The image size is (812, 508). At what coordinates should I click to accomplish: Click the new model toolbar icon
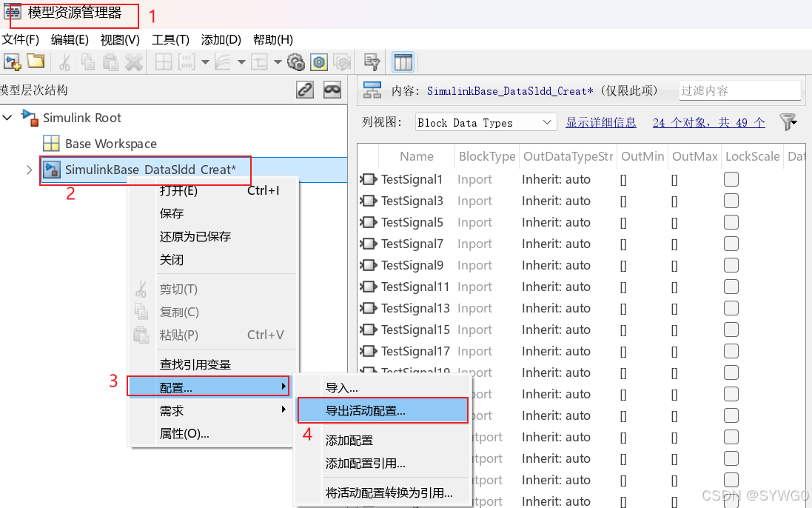(x=12, y=62)
